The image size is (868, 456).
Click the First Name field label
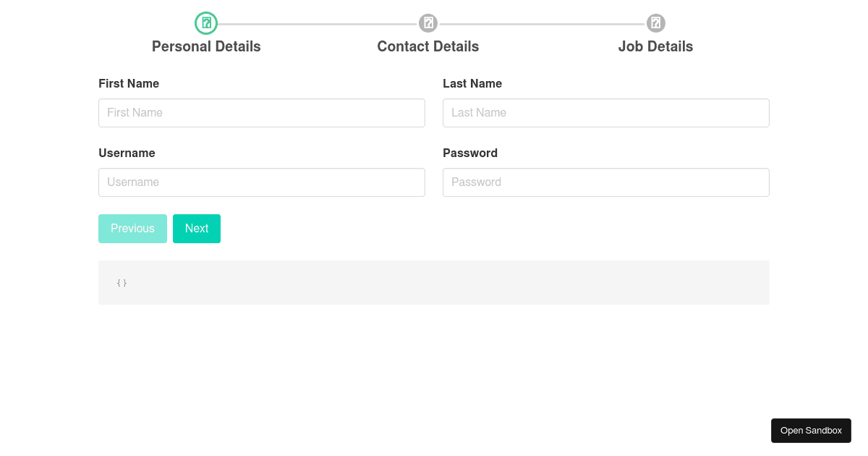[x=129, y=83]
